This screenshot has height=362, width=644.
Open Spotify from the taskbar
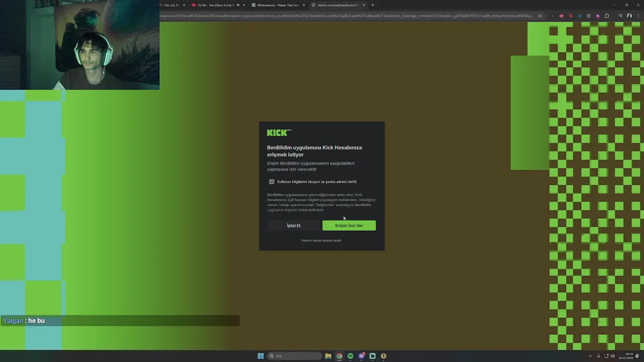click(350, 356)
